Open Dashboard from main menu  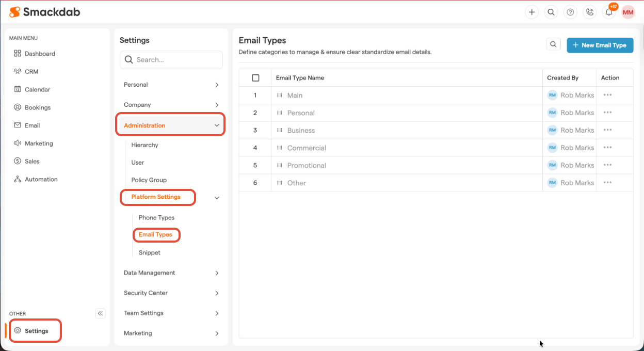click(x=40, y=54)
